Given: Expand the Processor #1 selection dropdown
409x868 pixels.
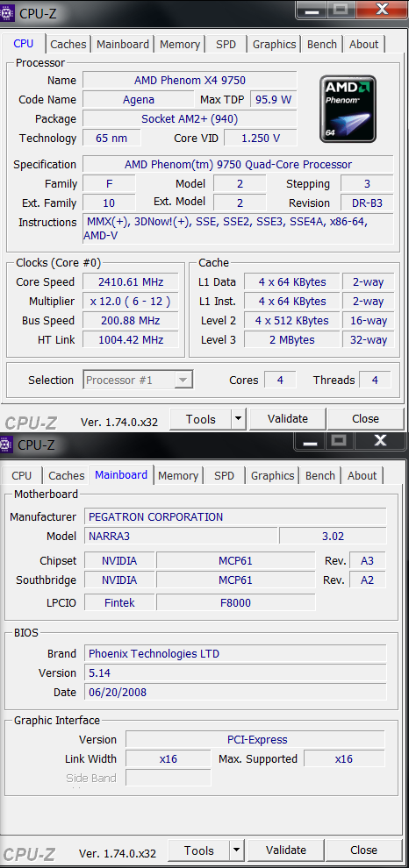Looking at the screenshot, I should point(183,381).
